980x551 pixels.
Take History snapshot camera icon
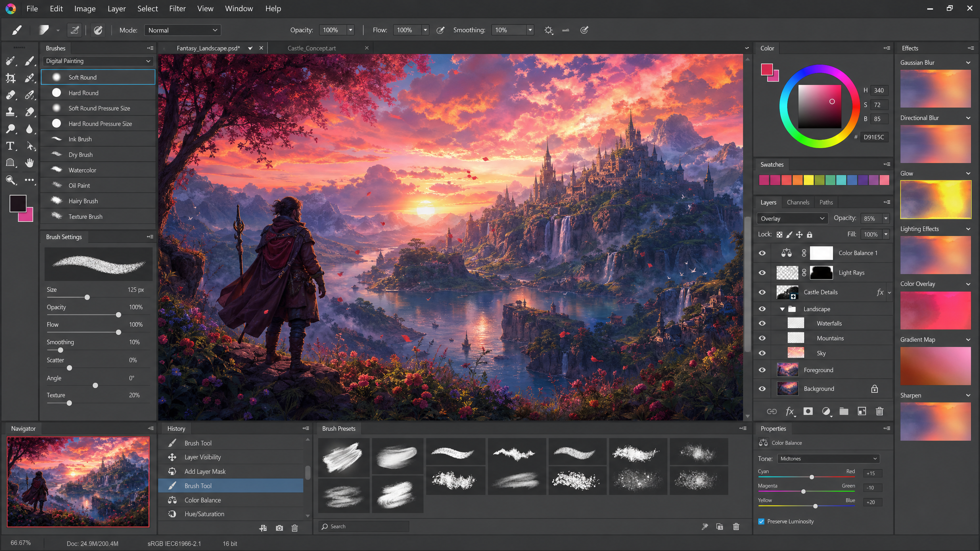(279, 528)
